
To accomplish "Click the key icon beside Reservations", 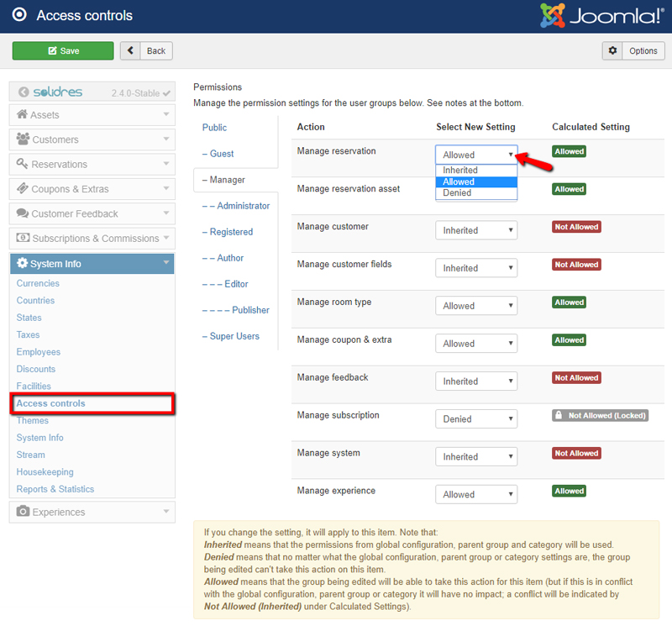I will coord(23,165).
